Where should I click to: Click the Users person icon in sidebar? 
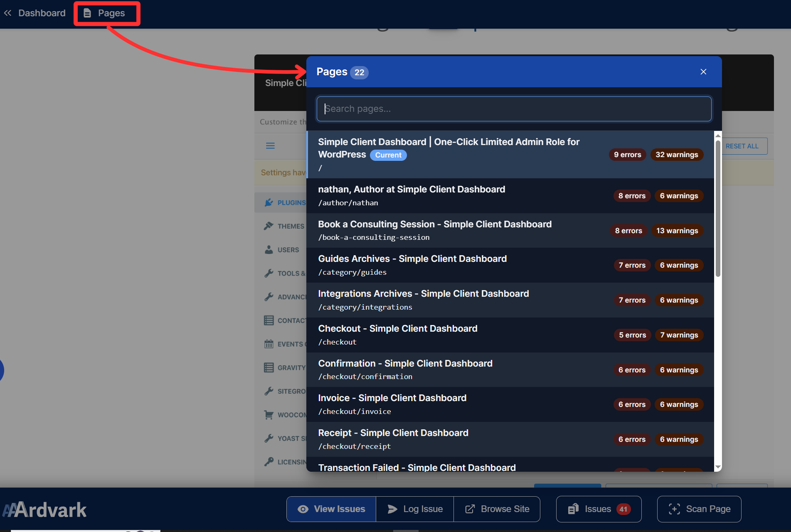pos(269,250)
